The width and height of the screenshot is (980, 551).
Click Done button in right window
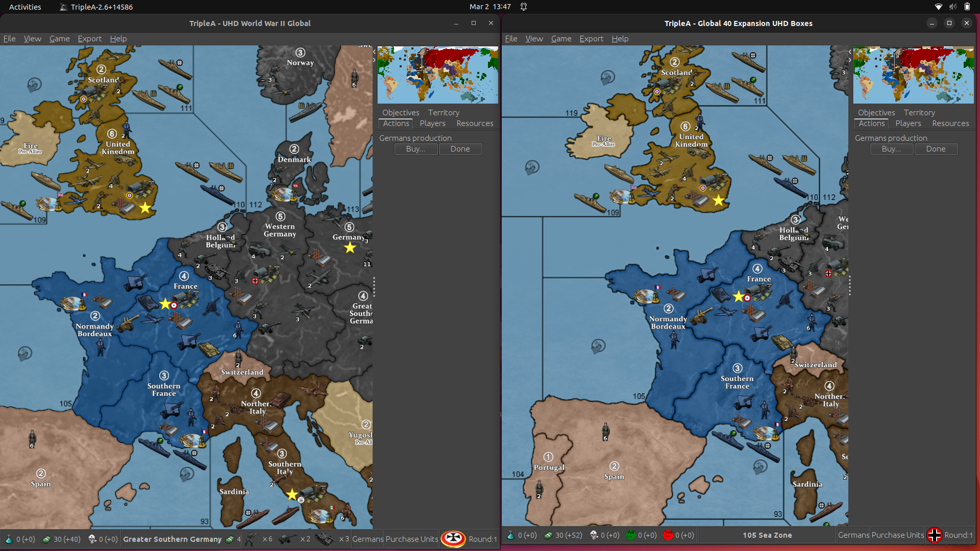936,149
